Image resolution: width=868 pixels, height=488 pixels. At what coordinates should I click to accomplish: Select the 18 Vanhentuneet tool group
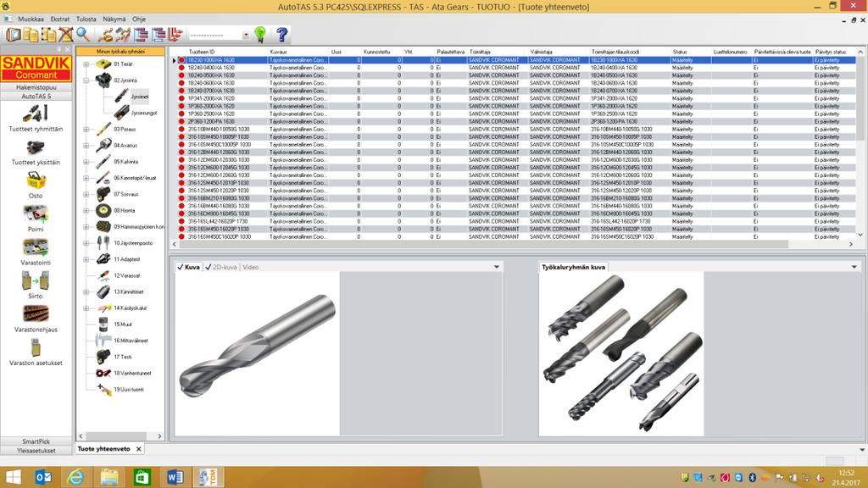pyautogui.click(x=131, y=373)
